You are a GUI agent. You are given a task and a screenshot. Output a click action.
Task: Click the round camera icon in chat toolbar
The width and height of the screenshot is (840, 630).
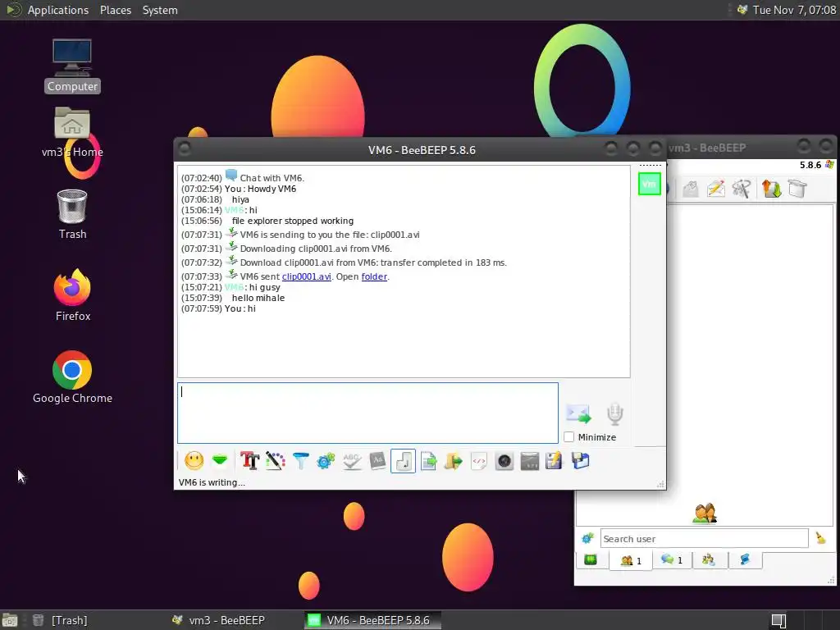click(504, 461)
